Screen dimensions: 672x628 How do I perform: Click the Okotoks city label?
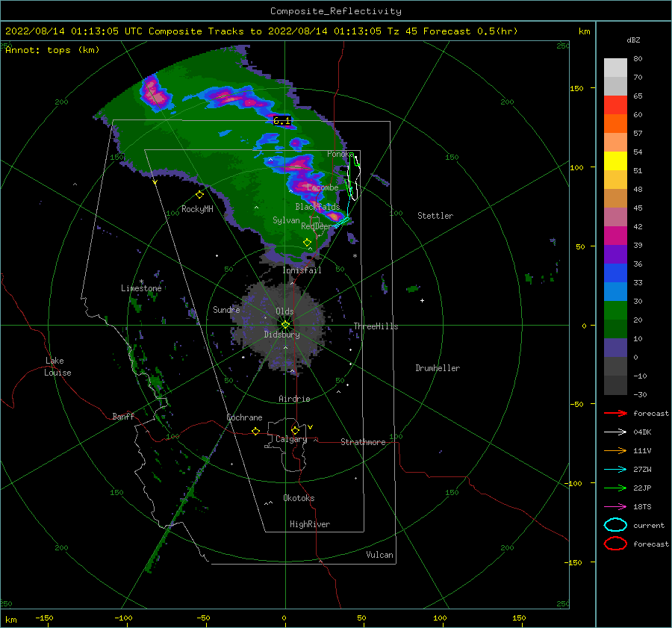[x=299, y=498]
